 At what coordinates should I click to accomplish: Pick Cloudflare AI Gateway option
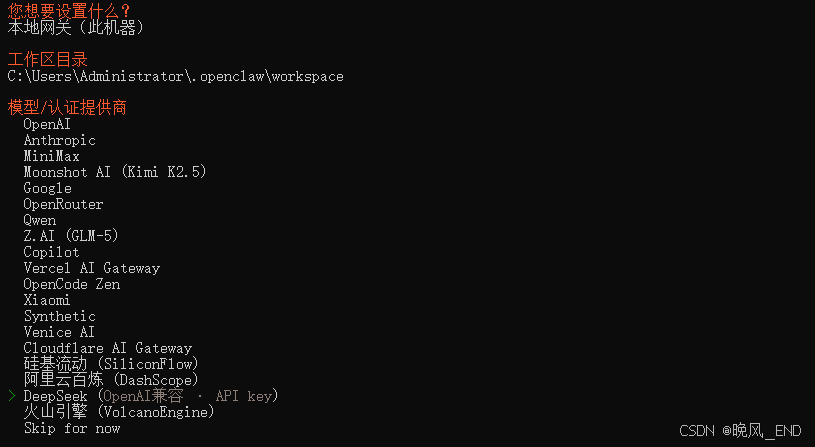108,348
